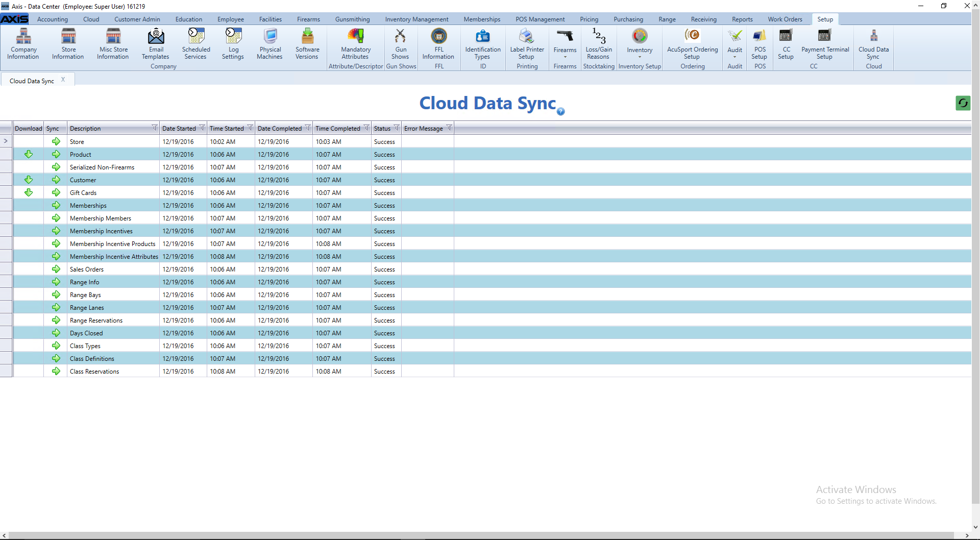
Task: Switch to the POS Management tab
Action: click(540, 19)
